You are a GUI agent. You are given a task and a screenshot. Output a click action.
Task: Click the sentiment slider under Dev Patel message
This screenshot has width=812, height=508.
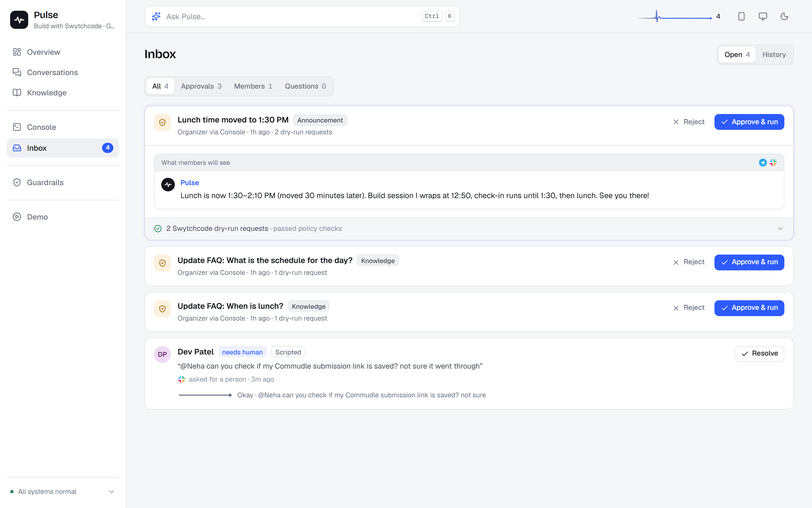pos(205,395)
